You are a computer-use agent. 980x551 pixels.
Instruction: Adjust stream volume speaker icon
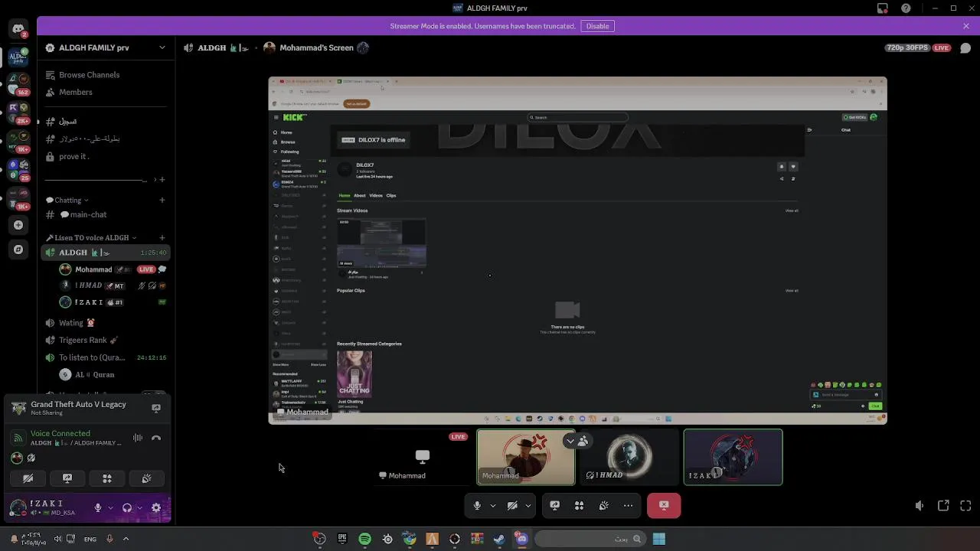[x=920, y=505]
